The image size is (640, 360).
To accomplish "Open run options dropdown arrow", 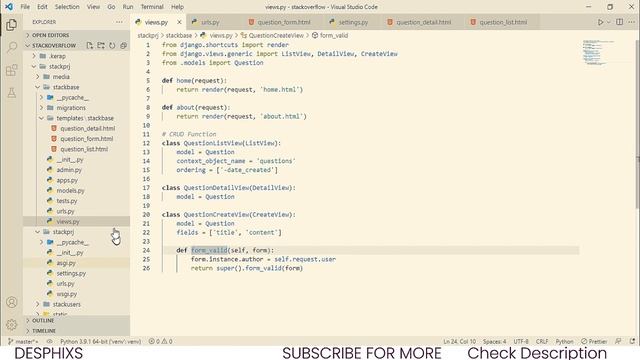I will pyautogui.click(x=609, y=22).
